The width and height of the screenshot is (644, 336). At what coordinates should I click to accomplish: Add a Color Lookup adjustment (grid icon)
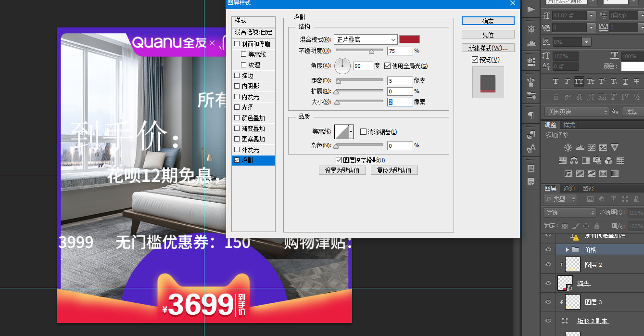(620, 160)
